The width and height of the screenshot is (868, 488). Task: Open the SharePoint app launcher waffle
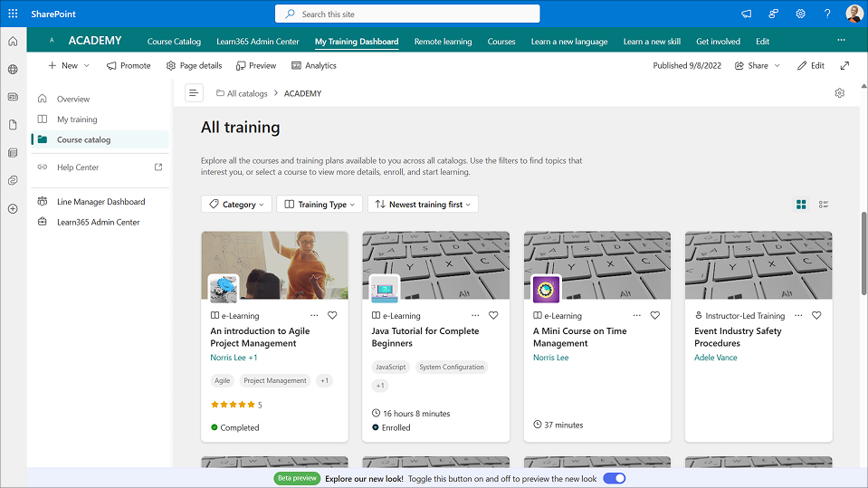pyautogui.click(x=13, y=14)
